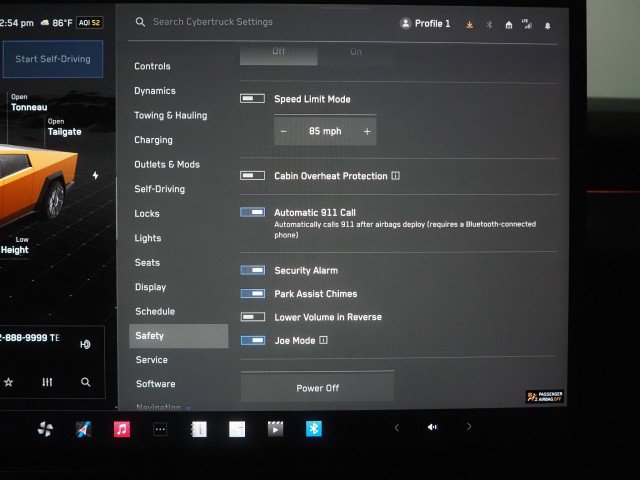Click the volume speaker icon
This screenshot has height=480, width=640.
tap(432, 427)
